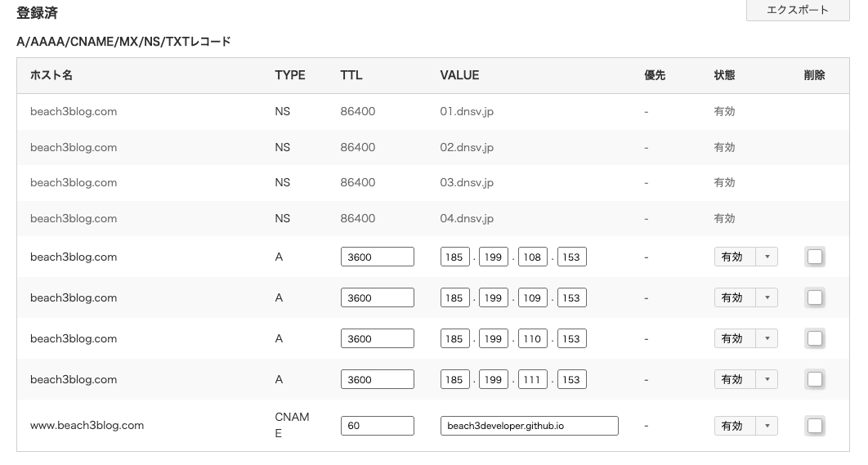This screenshot has width=868, height=465.
Task: Check delete box for 185.199.110.153 A record
Action: [x=814, y=338]
